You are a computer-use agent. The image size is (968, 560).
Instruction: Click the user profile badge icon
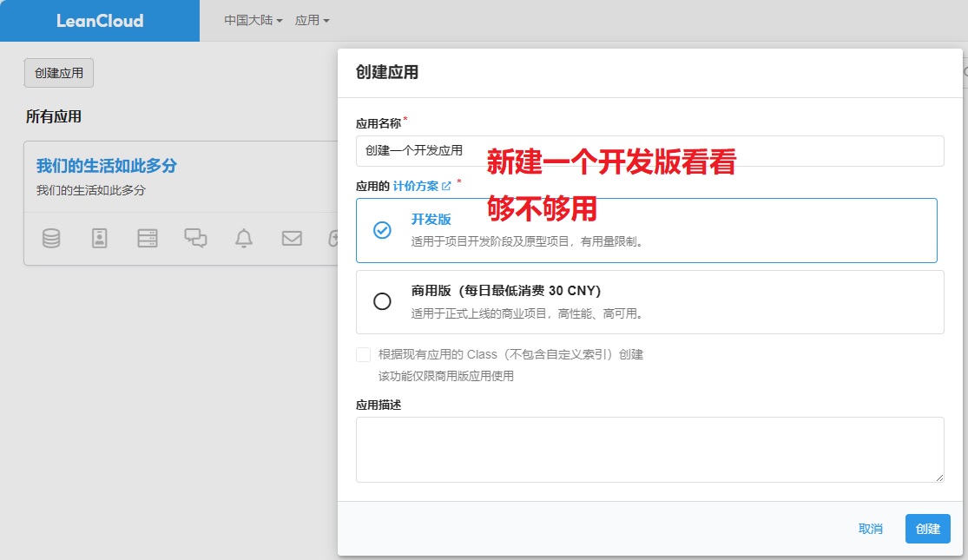(x=100, y=238)
